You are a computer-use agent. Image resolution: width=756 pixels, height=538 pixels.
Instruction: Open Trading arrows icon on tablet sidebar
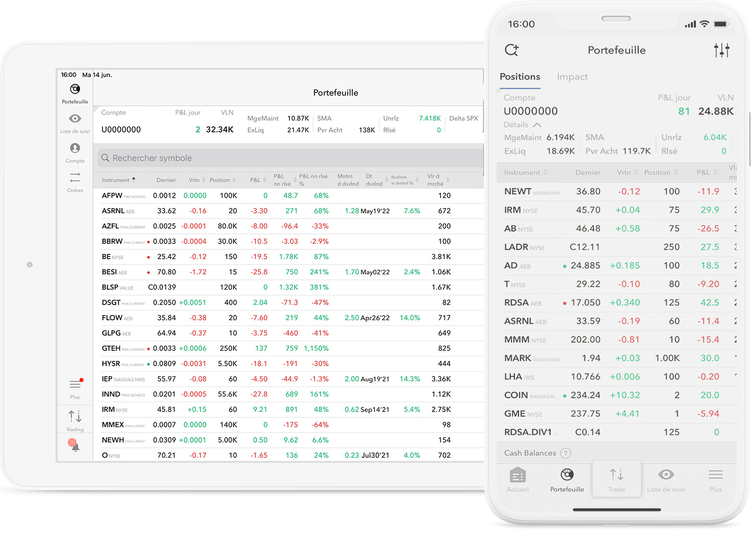pyautogui.click(x=75, y=416)
